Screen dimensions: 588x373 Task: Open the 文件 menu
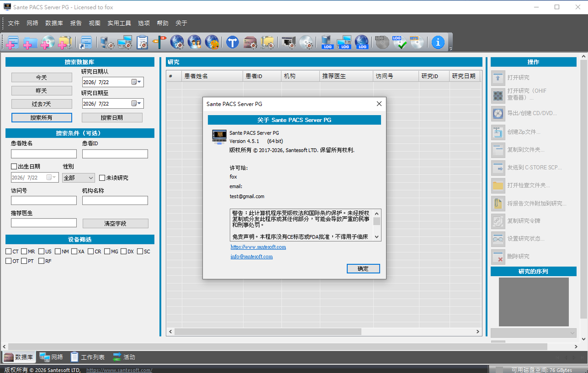point(14,23)
